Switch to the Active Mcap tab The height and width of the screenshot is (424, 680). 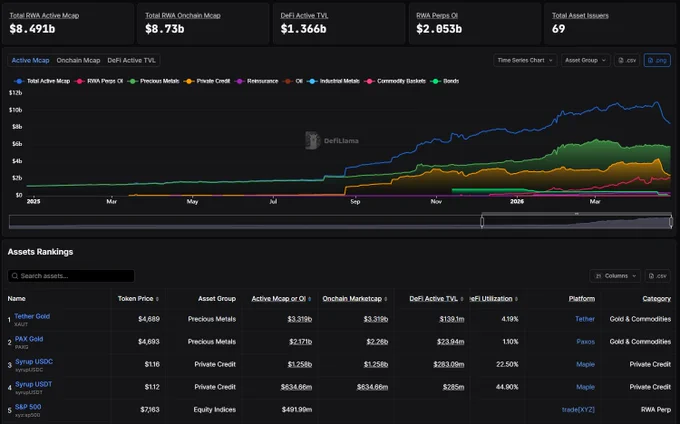pyautogui.click(x=30, y=60)
